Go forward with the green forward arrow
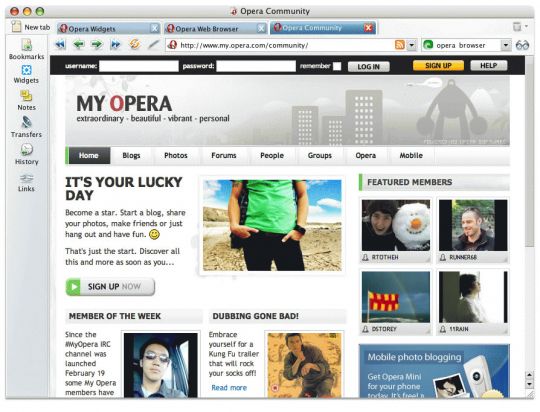540x412 pixels. [x=97, y=44]
